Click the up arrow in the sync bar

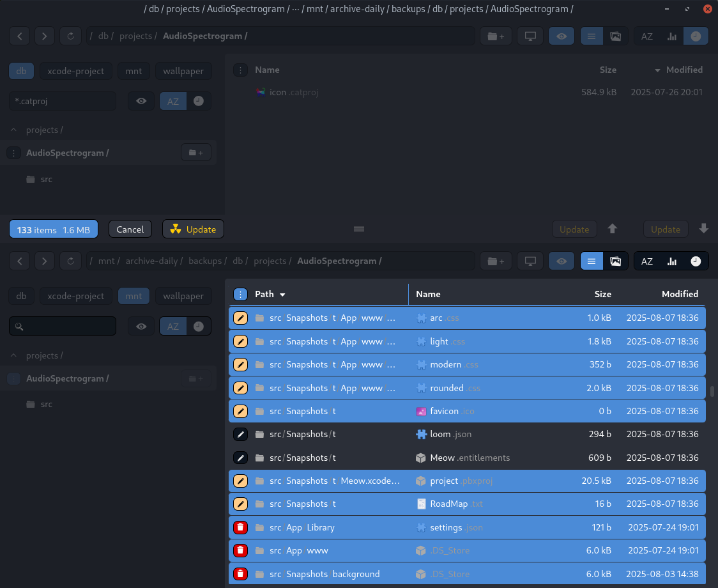pyautogui.click(x=612, y=229)
